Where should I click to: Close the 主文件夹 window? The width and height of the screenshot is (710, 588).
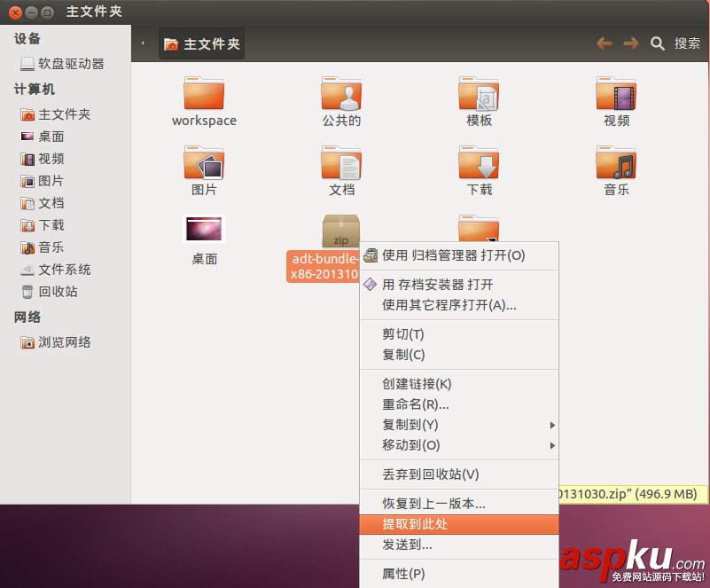tap(15, 12)
